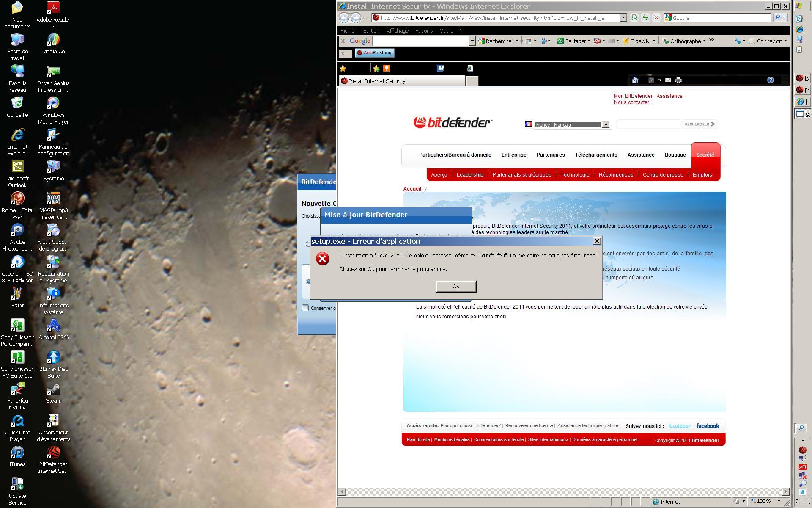Click the search magnifier button in IE
Viewport: 812px width, 508px height.
click(777, 18)
